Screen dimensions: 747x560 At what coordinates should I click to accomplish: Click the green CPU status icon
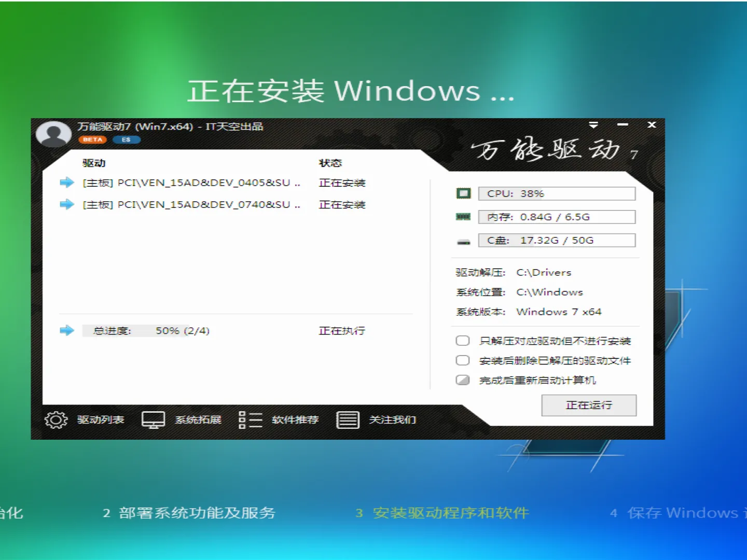tap(463, 192)
